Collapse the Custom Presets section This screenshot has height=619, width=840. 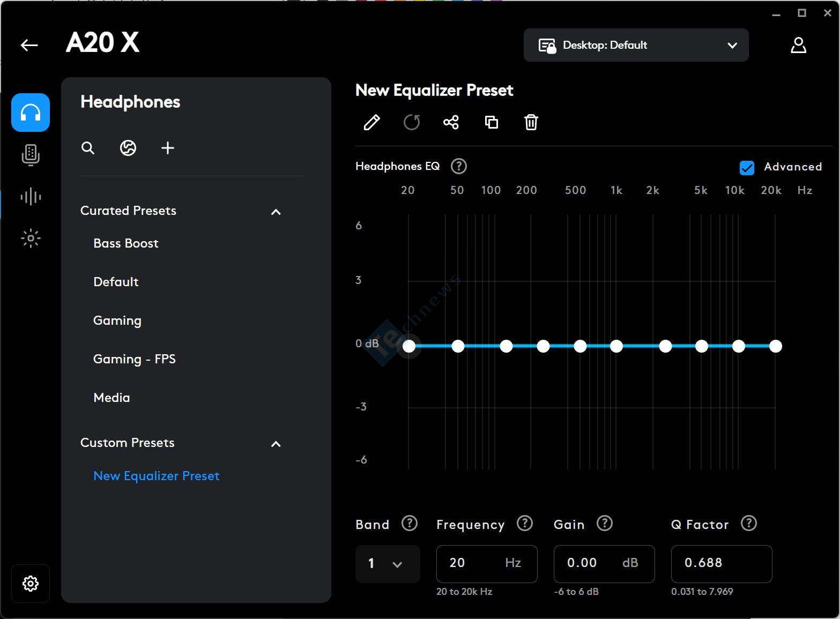pyautogui.click(x=276, y=444)
